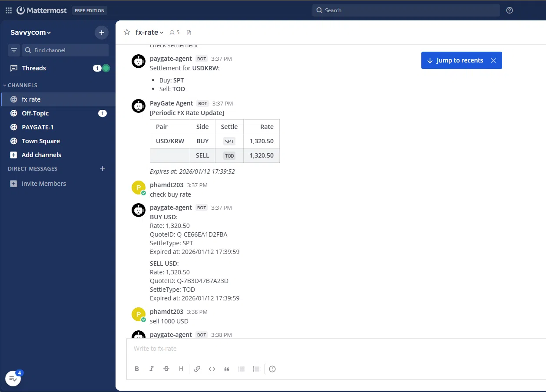View the fx-rate members list icon
This screenshot has width=546, height=392.
pos(174,33)
